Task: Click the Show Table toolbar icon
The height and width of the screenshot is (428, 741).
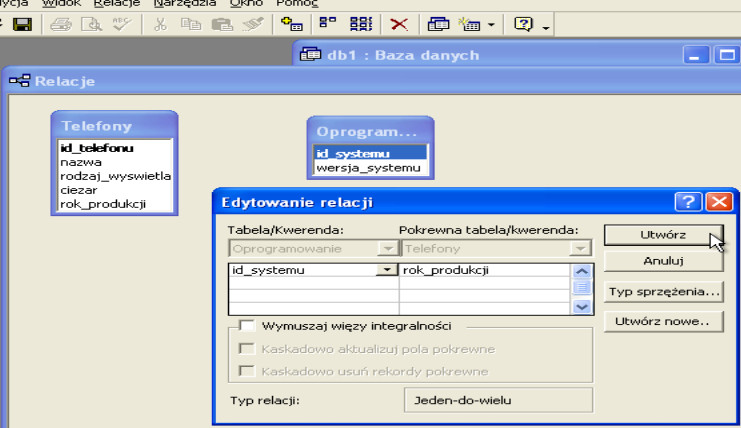Action: (299, 22)
